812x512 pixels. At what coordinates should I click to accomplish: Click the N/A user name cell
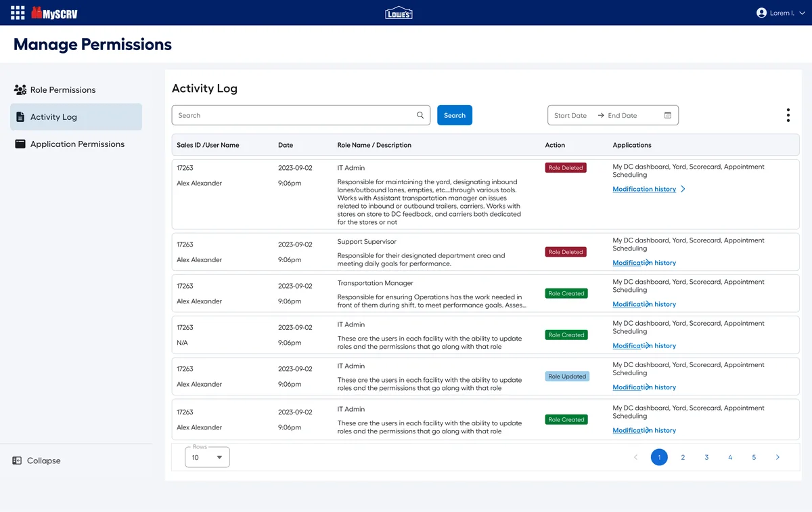click(x=182, y=343)
